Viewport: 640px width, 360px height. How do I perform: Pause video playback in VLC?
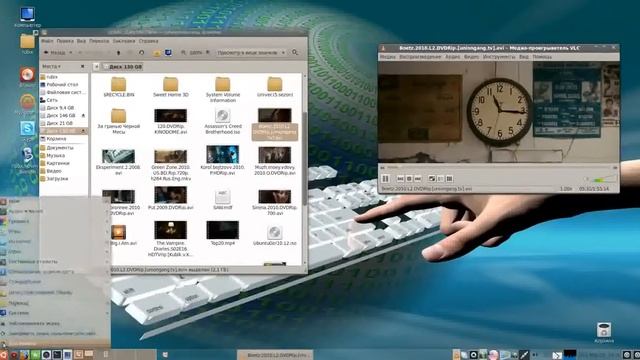[385, 178]
